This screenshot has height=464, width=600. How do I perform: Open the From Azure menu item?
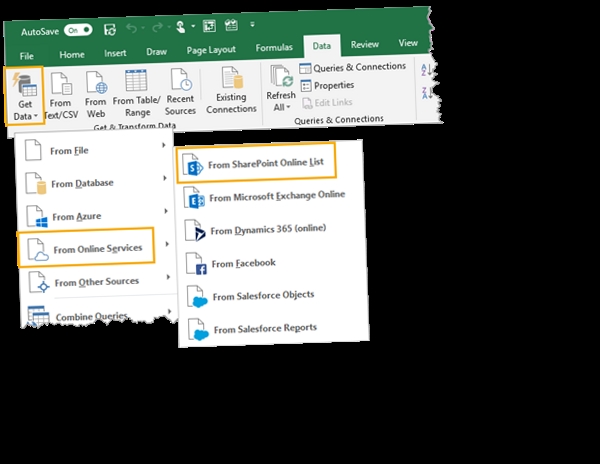95,215
